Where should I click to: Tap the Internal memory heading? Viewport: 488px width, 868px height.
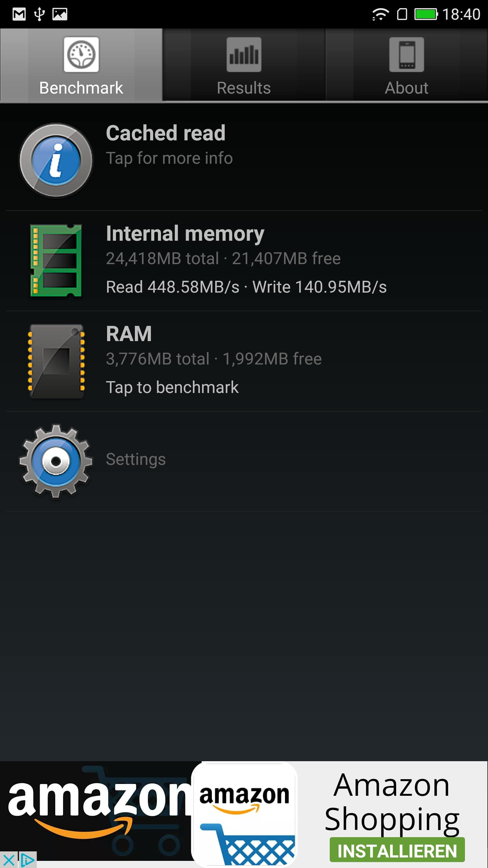pos(185,233)
